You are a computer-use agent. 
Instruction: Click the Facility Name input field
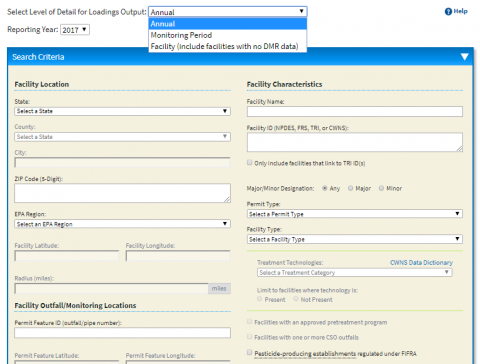pyautogui.click(x=355, y=111)
